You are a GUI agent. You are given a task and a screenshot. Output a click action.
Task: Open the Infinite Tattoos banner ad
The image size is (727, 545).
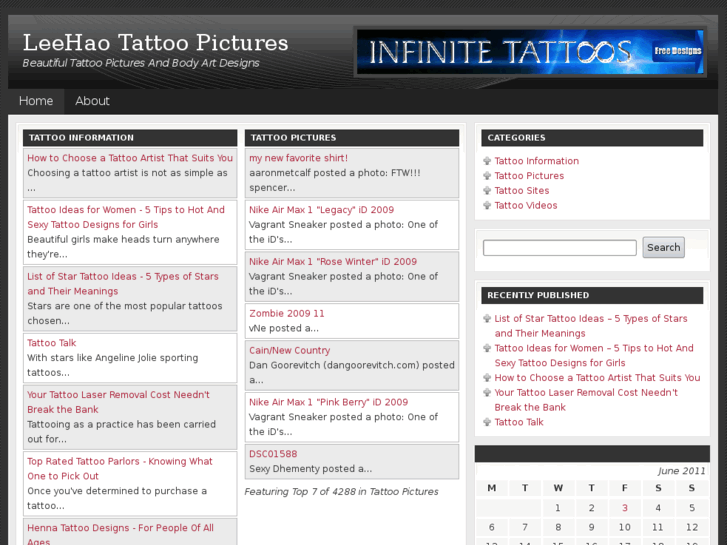pos(530,51)
